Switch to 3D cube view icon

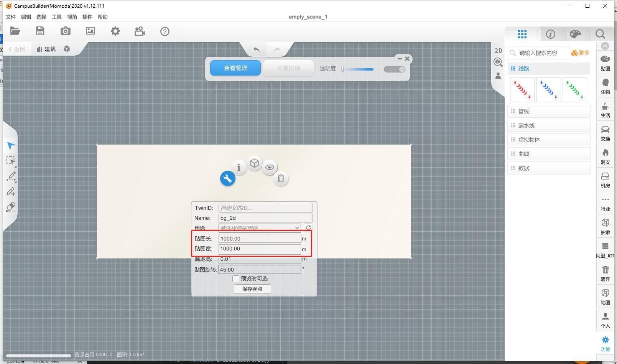[498, 62]
